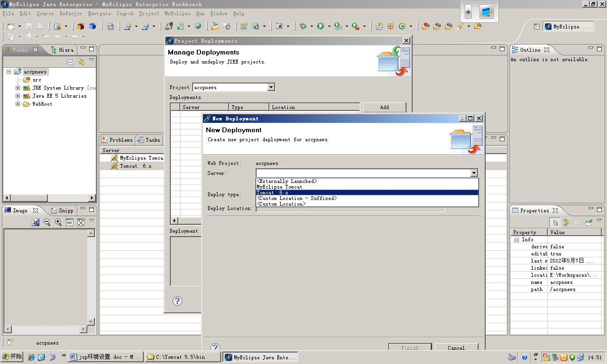Click the MyEclipse perspective button
Viewport: 607px width, 364px height.
(568, 27)
